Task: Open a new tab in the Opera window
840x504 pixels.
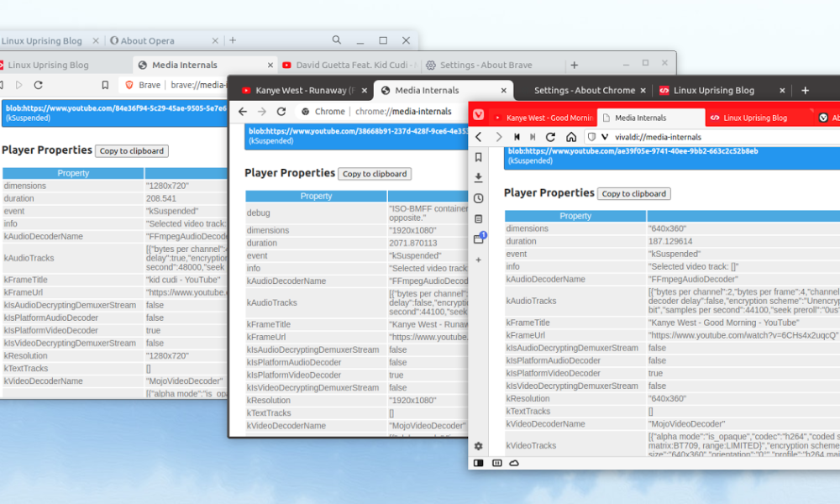Action: coord(233,40)
